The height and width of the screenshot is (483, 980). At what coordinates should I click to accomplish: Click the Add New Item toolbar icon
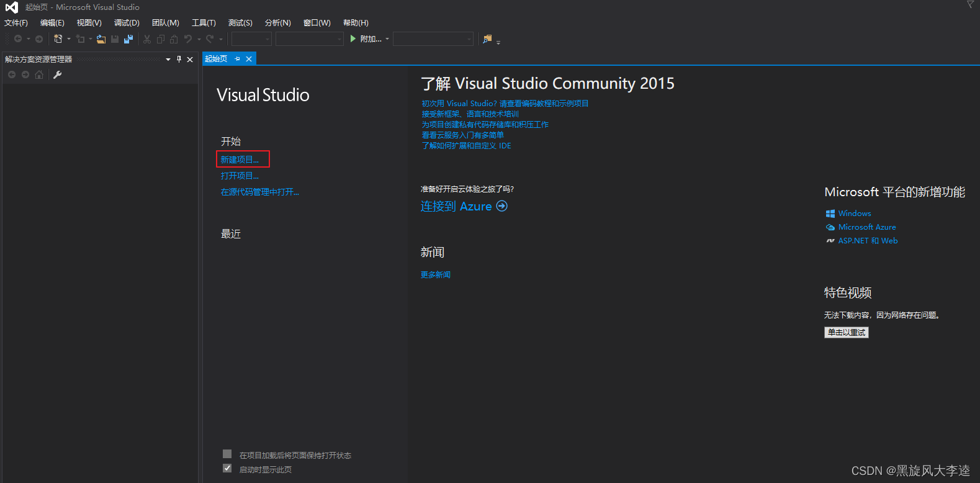click(80, 38)
